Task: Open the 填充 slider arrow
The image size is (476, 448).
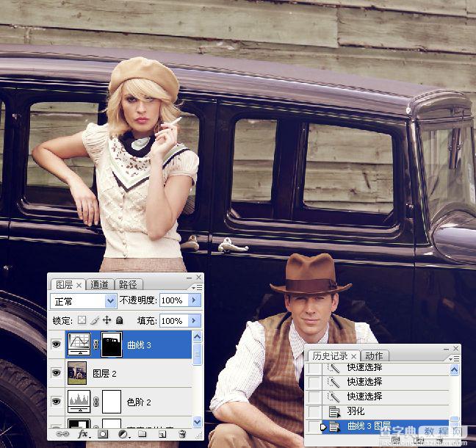Action: (194, 320)
